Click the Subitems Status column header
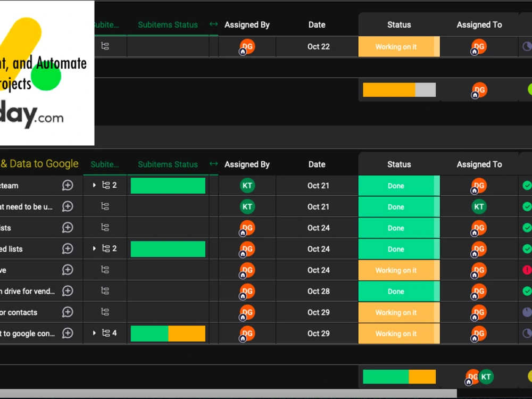The image size is (532, 399). click(168, 164)
